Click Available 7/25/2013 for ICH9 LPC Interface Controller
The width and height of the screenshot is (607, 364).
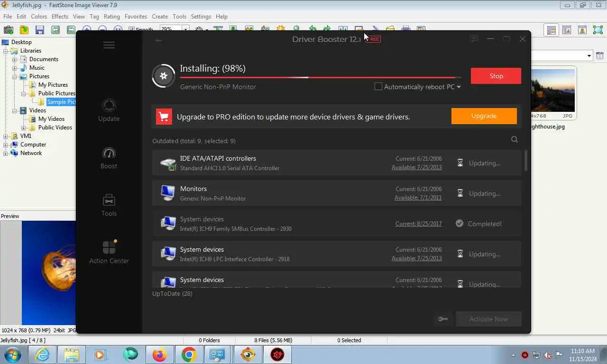(x=416, y=258)
